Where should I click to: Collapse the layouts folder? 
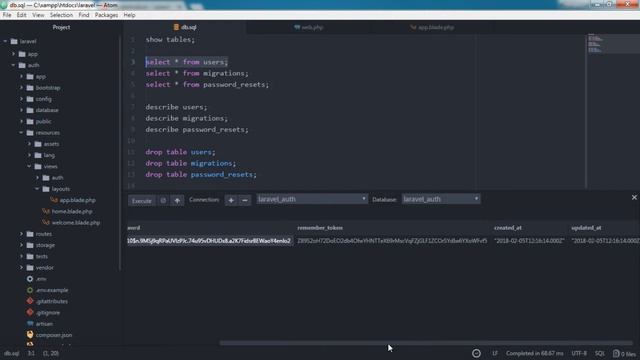[x=38, y=189]
